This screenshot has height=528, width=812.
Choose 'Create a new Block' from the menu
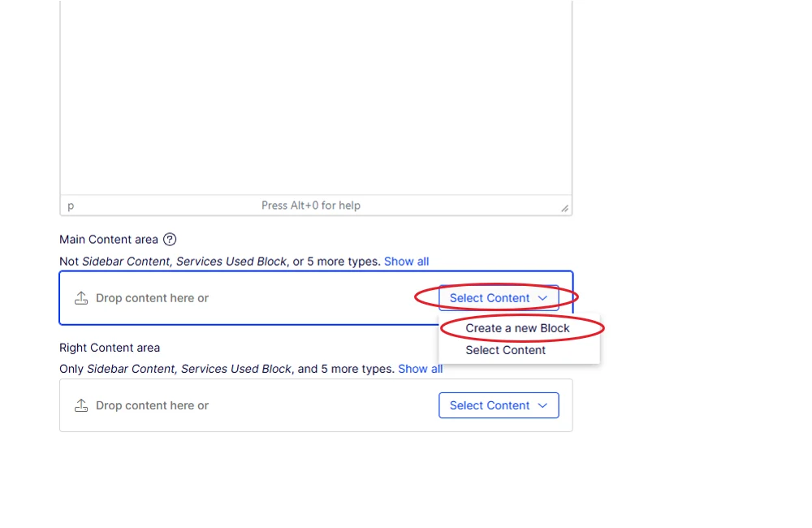(x=517, y=328)
